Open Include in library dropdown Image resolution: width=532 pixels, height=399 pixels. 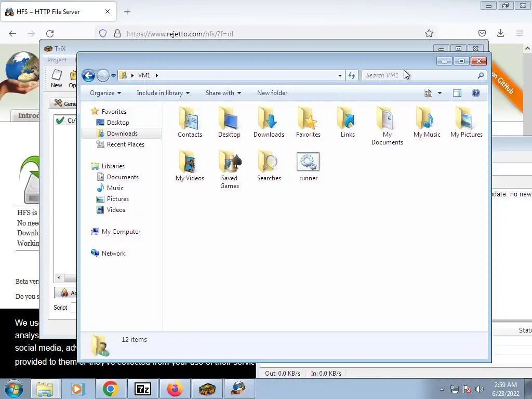pos(163,93)
